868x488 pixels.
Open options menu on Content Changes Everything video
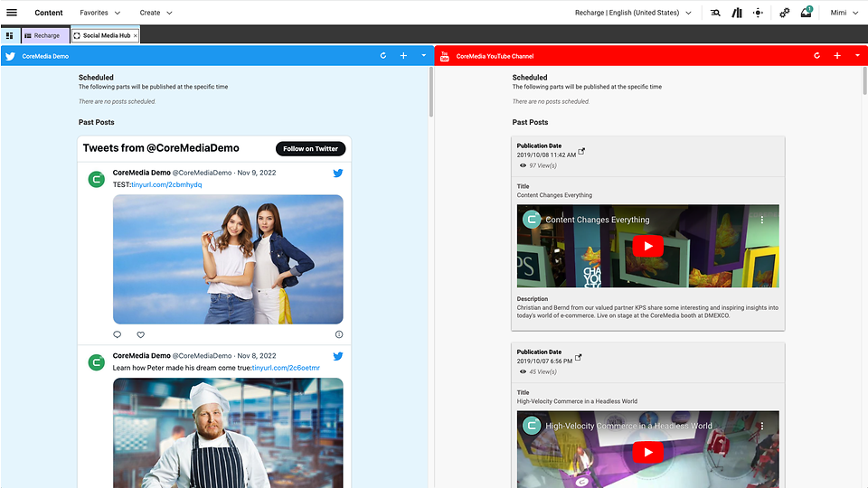click(x=762, y=220)
